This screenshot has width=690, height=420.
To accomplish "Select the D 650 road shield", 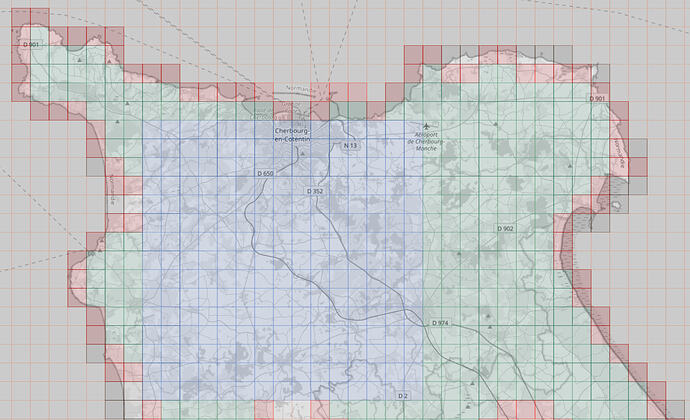I will point(265,173).
